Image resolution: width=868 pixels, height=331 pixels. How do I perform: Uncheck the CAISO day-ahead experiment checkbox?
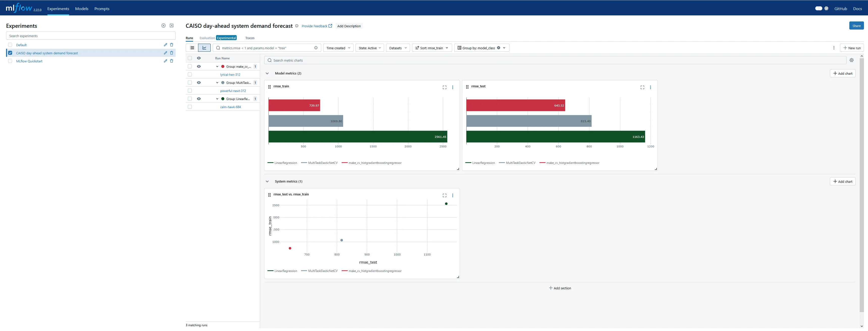click(10, 53)
